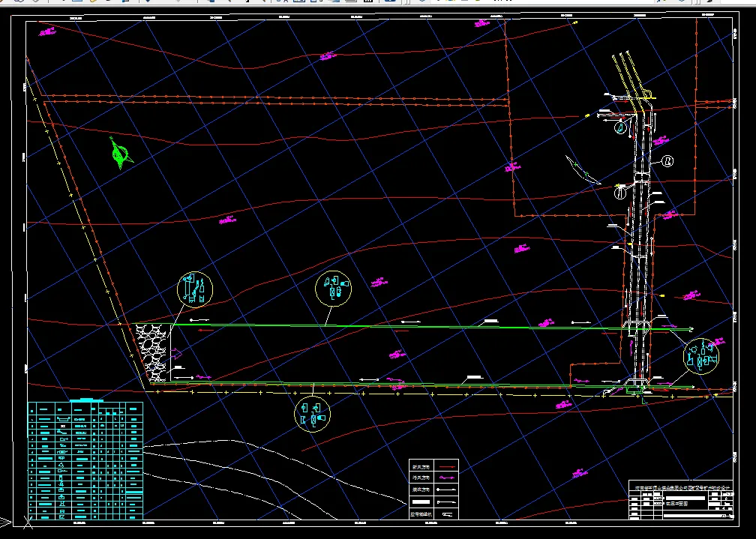This screenshot has width=756, height=539.
Task: Select the red arrow sample in the legend
Action: point(446,467)
